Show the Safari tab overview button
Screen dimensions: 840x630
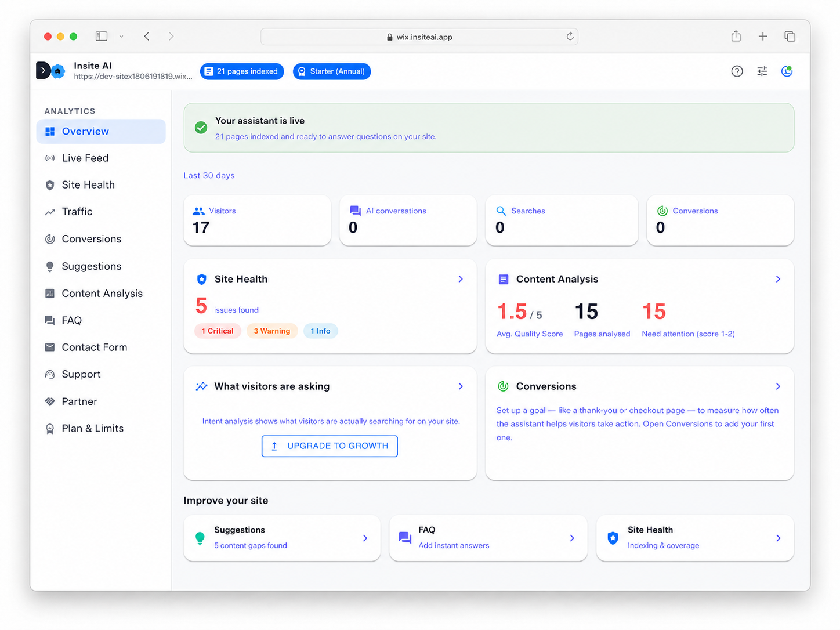click(x=790, y=37)
